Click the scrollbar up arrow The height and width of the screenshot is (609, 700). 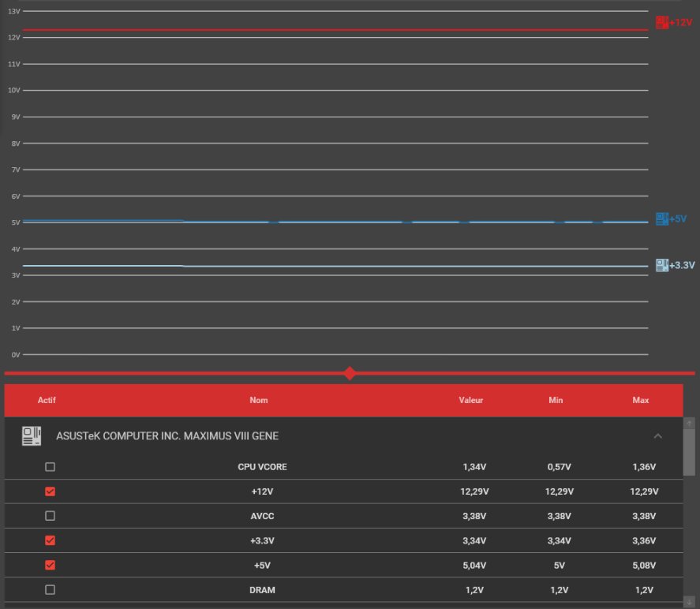pos(691,424)
